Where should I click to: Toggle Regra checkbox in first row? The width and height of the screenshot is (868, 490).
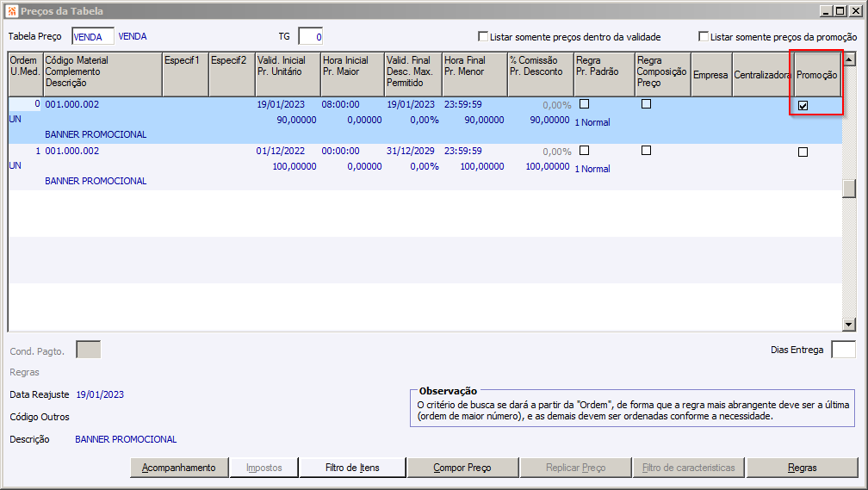pos(584,103)
